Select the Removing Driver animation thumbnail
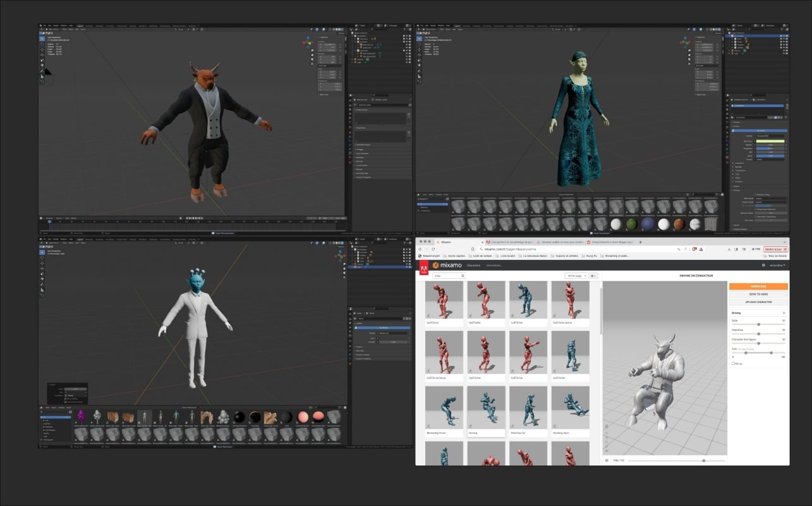812x506 pixels. coord(444,408)
